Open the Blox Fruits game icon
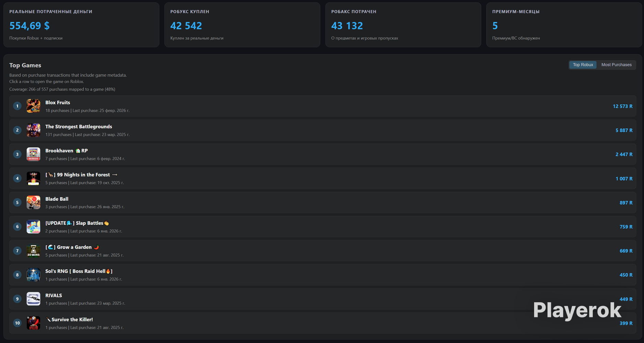 pos(33,106)
